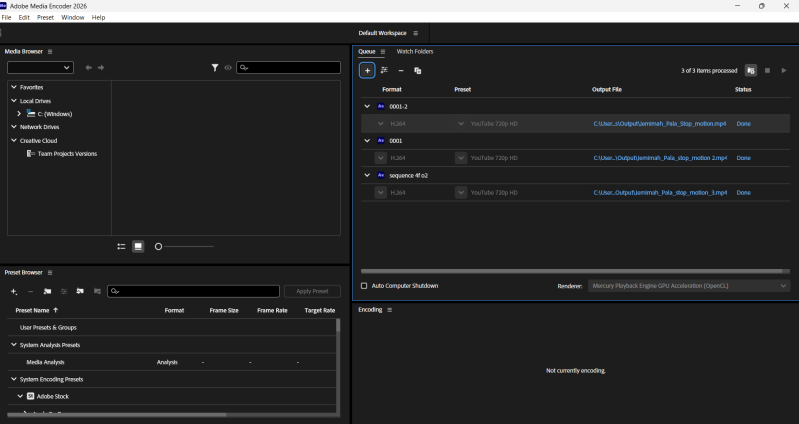Collapse the Favorites tree node
Image resolution: width=799 pixels, height=424 pixels.
coord(14,87)
